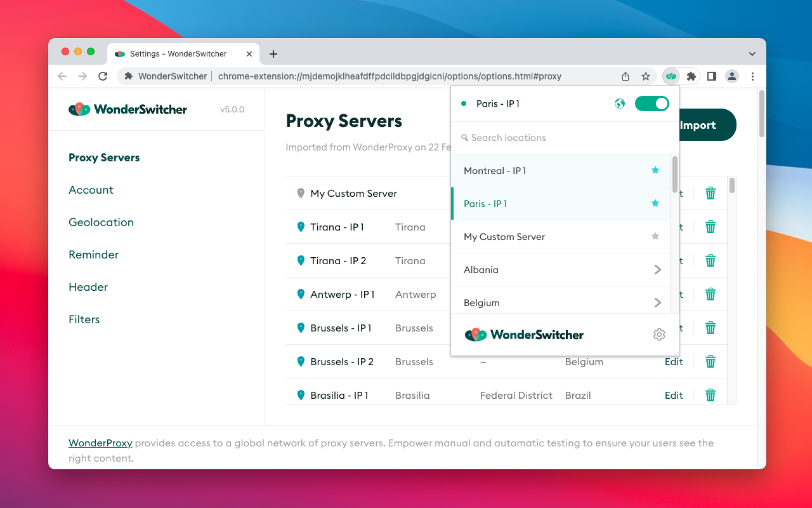812x508 pixels.
Task: Reload the page
Action: point(103,76)
